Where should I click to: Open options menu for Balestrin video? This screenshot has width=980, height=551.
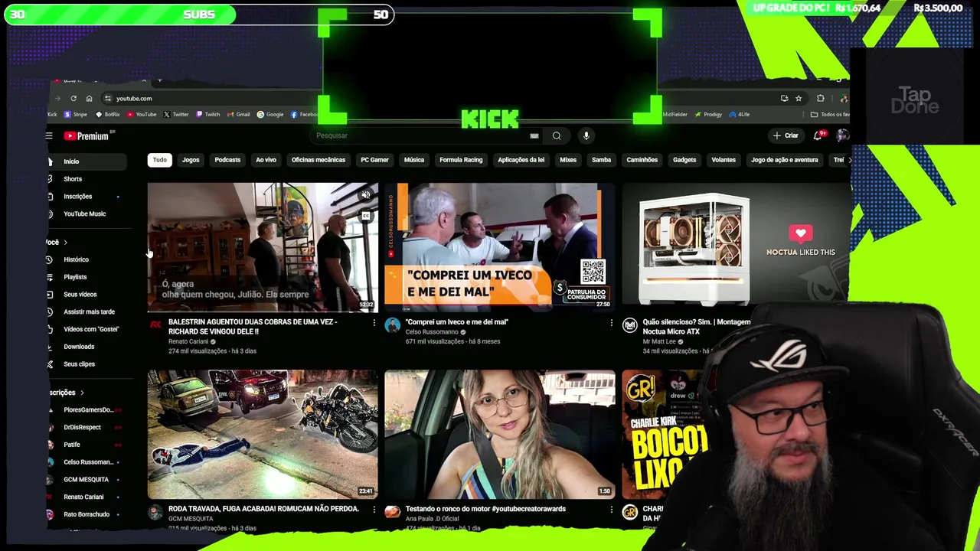374,323
